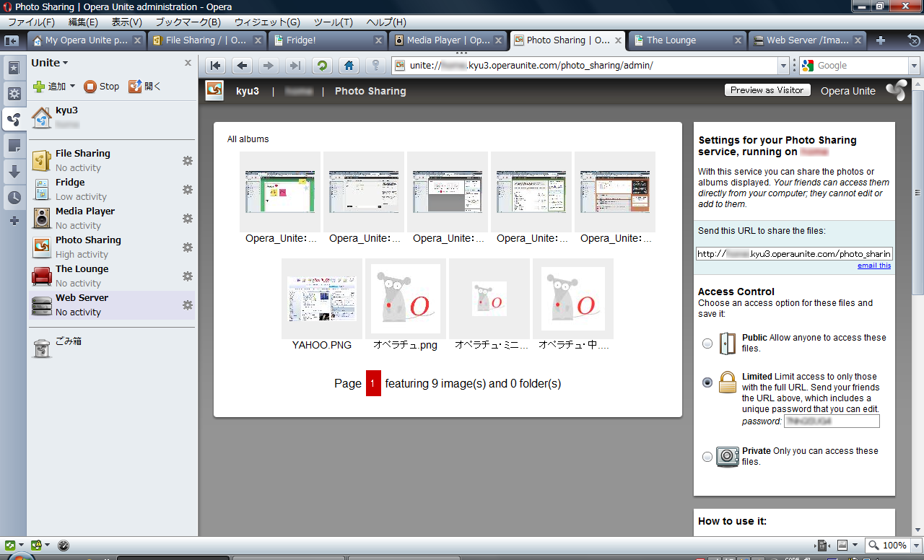Screen dimensions: 924x560
Task: Open The Lounge service settings gear
Action: tap(188, 276)
